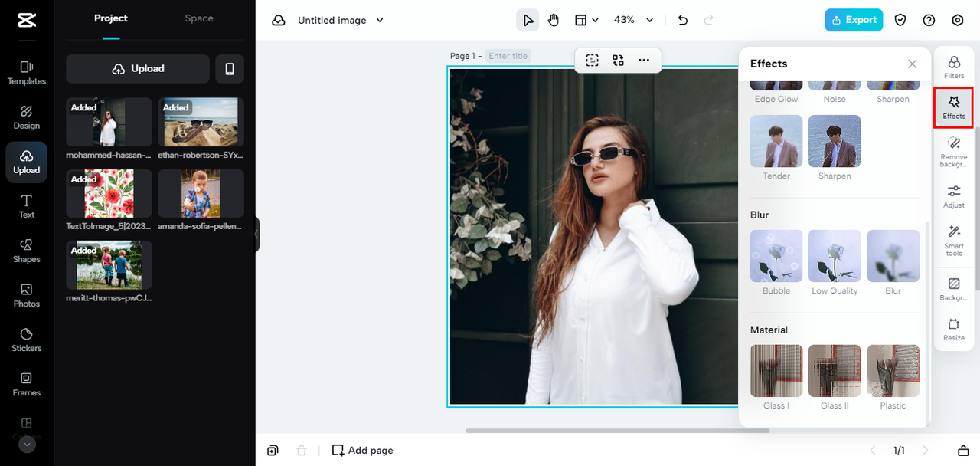Open the Adjust tool
Image resolution: width=980 pixels, height=466 pixels.
click(954, 196)
